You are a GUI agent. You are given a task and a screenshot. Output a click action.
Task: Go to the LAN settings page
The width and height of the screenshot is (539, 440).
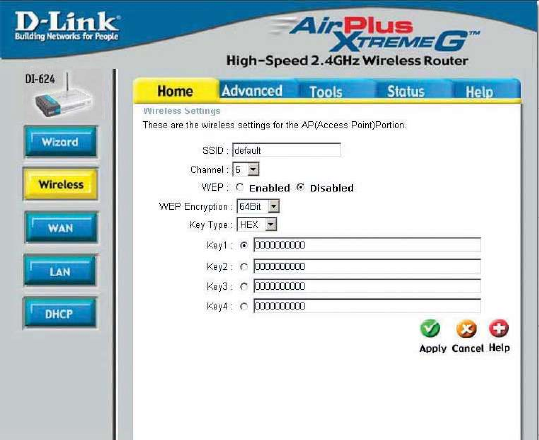[x=60, y=271]
